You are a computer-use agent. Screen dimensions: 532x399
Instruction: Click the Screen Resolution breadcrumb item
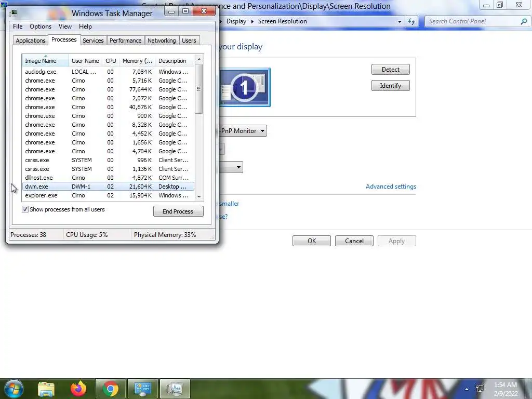tap(282, 21)
